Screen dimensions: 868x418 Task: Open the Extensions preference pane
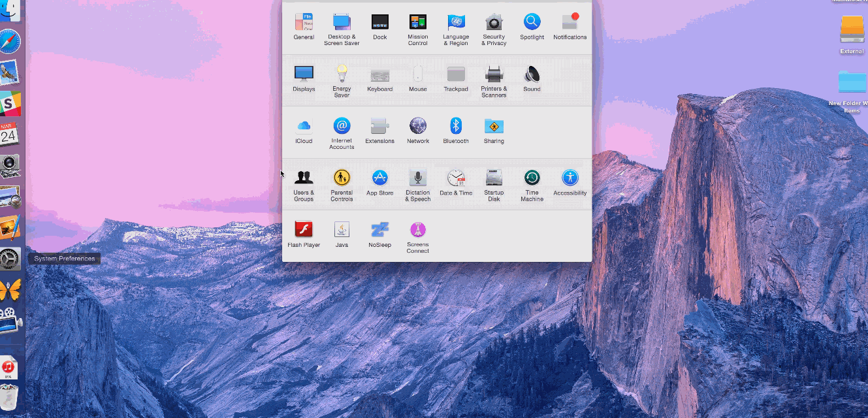coord(380,131)
